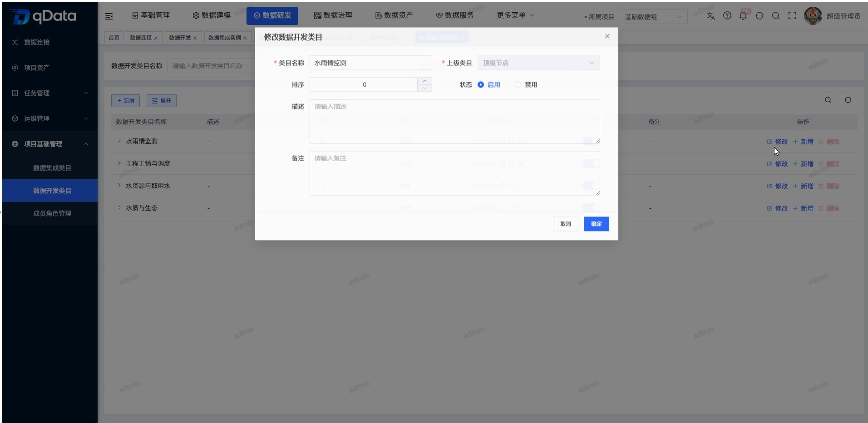Viewport: 868px width, 423px height.
Task: Close the 数据开发 tab
Action: tap(195, 38)
